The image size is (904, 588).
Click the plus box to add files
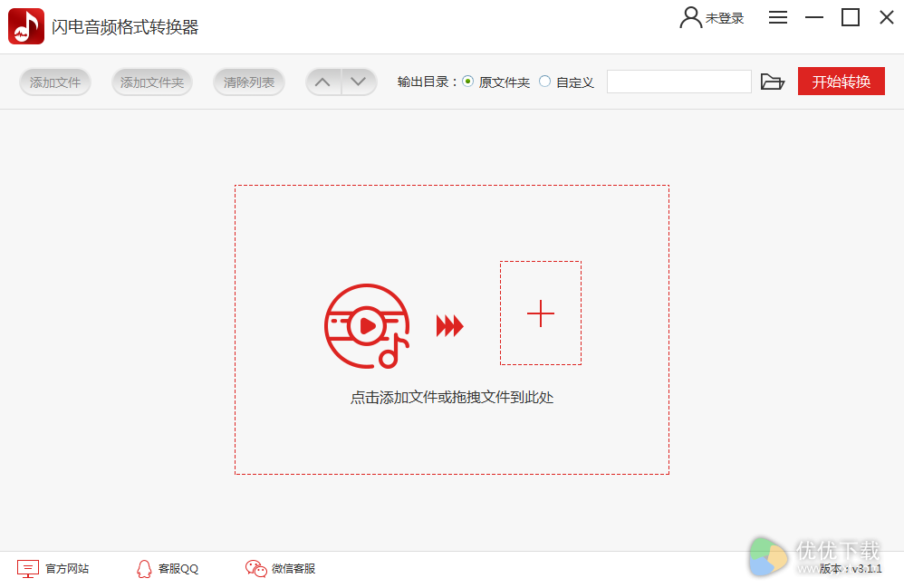tap(541, 313)
